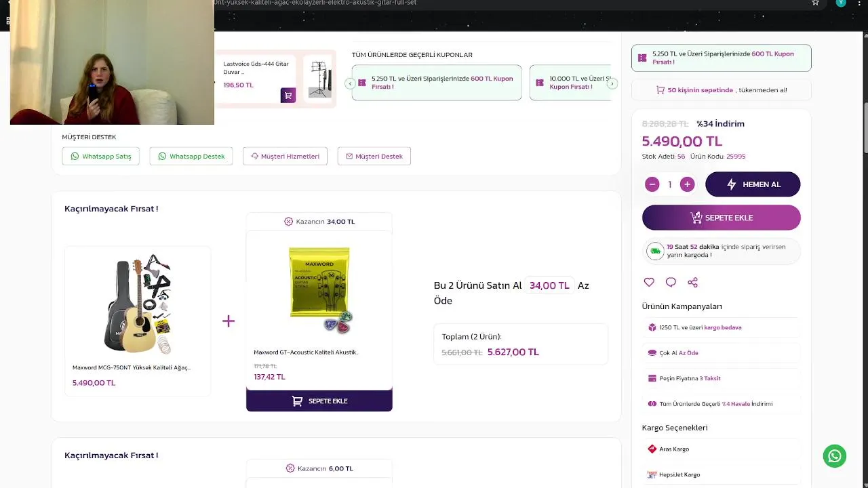Click the 50 kişinin sepetinde notice
The image size is (868, 488).
[x=721, y=89]
